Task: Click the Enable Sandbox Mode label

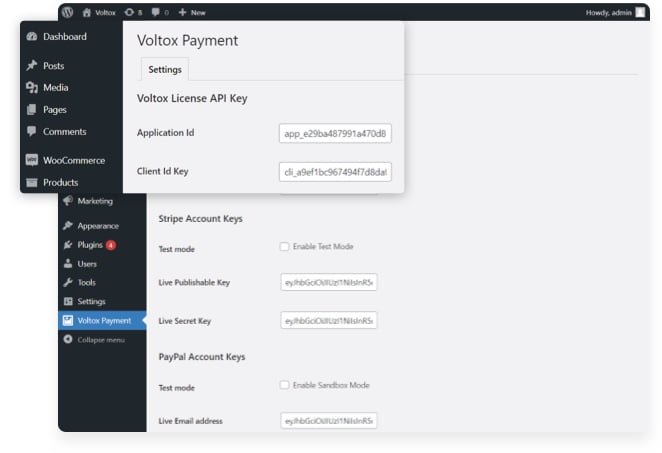Action: pyautogui.click(x=331, y=385)
